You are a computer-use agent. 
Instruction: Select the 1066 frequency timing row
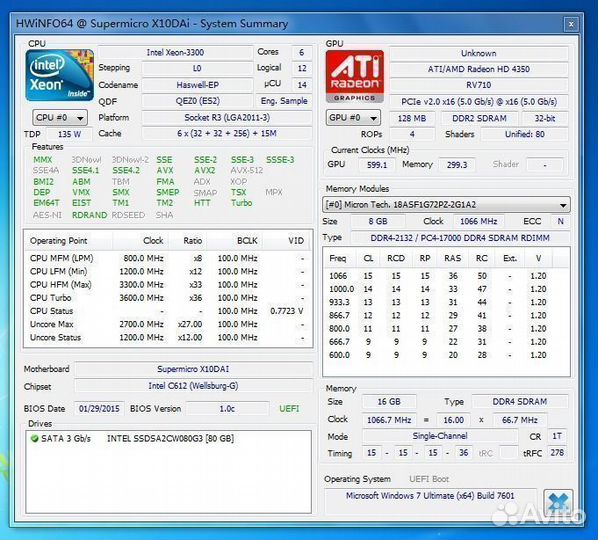coord(446,276)
